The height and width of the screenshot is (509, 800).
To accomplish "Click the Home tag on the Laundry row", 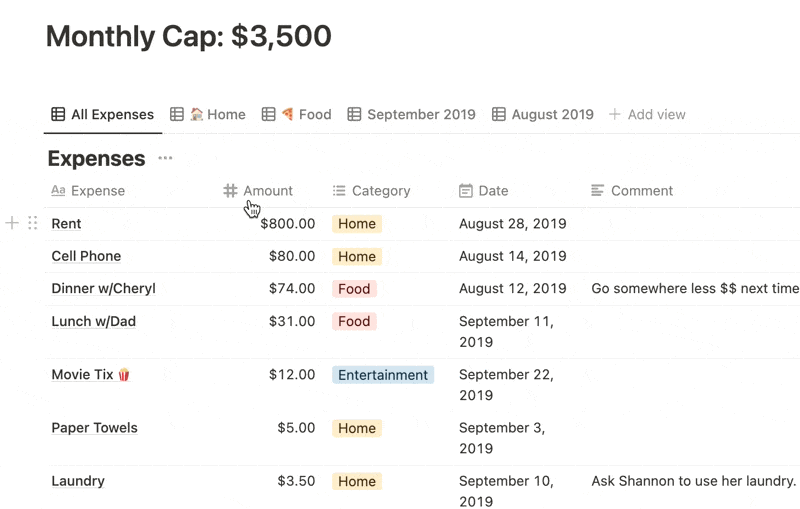I will 356,481.
